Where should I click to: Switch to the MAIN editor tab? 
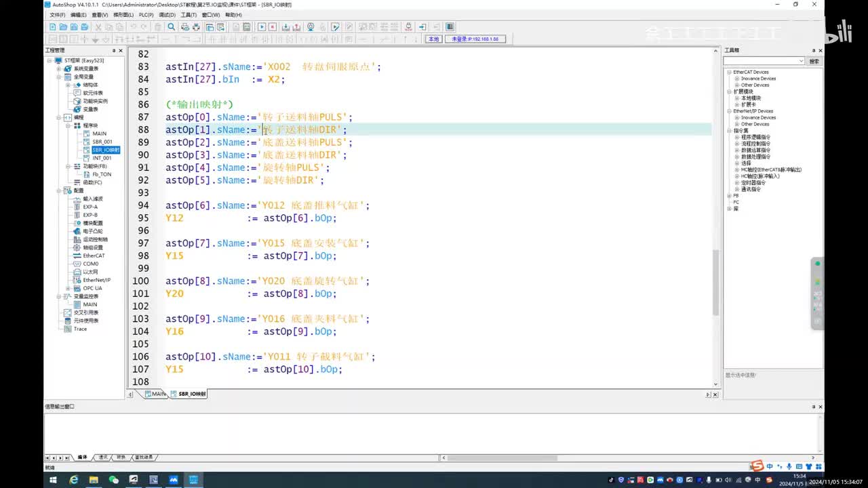pos(155,394)
